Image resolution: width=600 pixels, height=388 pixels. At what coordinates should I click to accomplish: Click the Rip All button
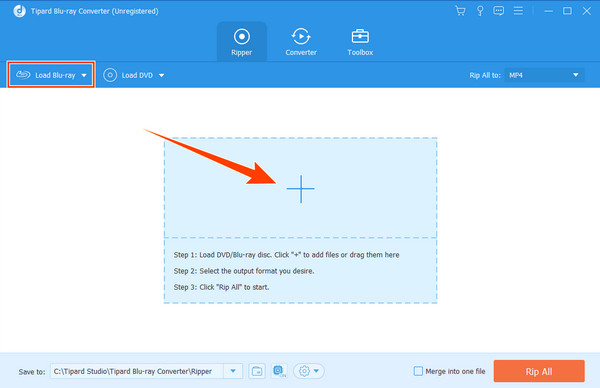[539, 371]
